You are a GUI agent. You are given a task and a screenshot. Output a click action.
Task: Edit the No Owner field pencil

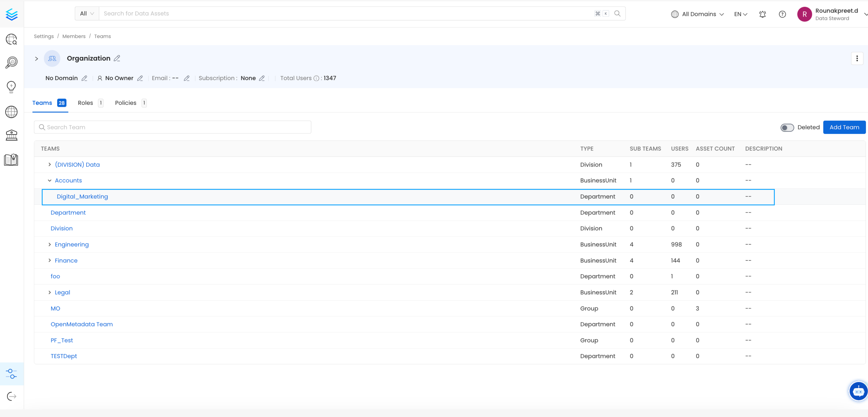point(140,78)
